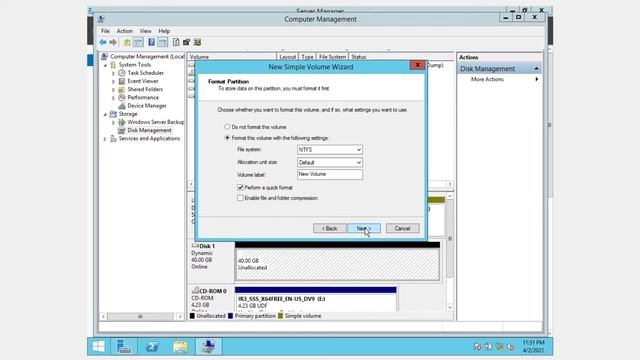Viewport: 640px width, 360px height.
Task: Click the Status column header
Action: coord(401,57)
